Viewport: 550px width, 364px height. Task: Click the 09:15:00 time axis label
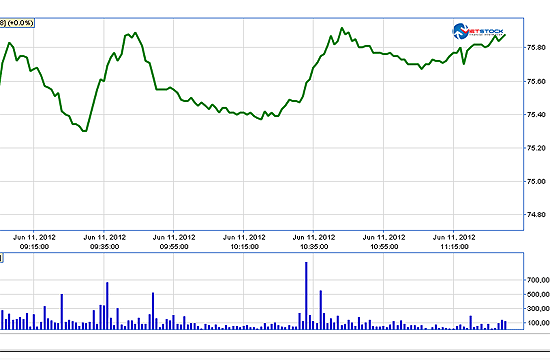(34, 247)
